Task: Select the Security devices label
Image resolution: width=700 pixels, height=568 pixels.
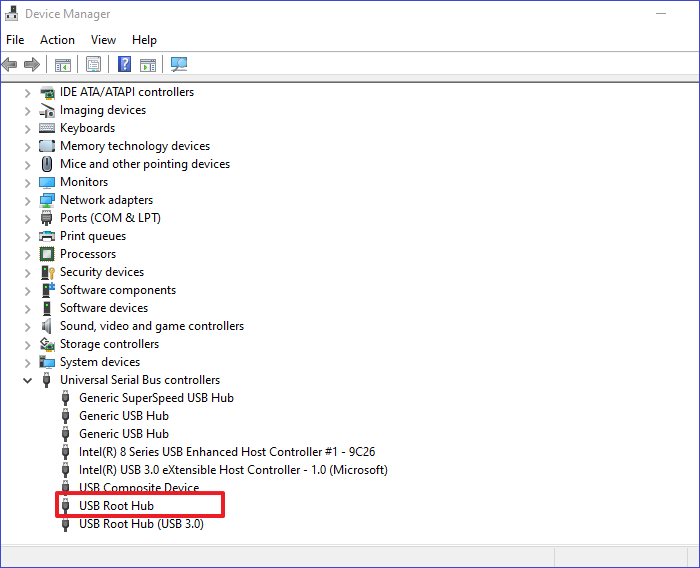Action: click(102, 272)
